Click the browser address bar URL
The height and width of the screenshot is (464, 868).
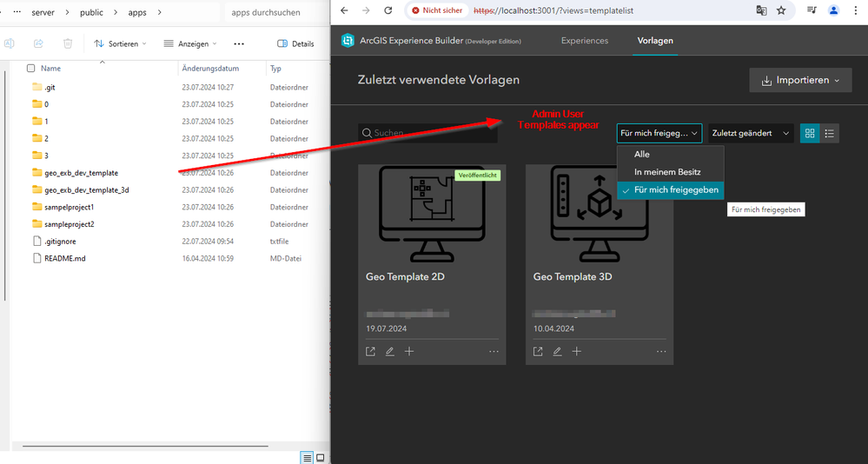(553, 10)
